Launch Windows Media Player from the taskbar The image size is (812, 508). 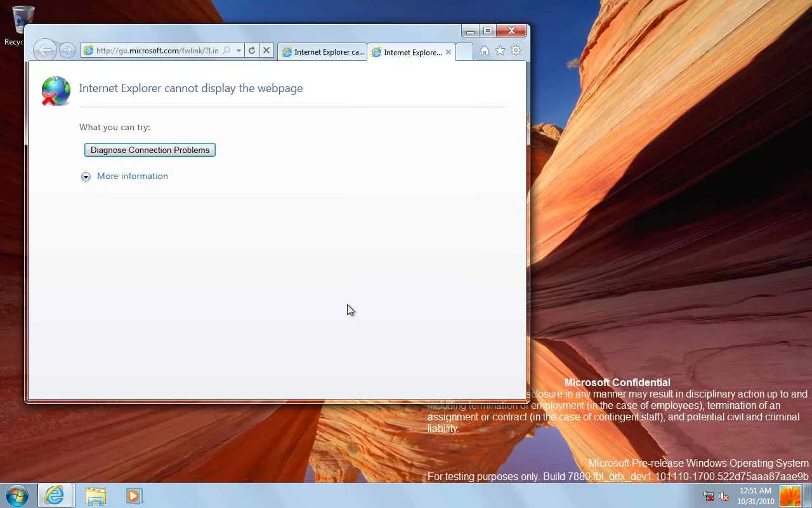133,495
